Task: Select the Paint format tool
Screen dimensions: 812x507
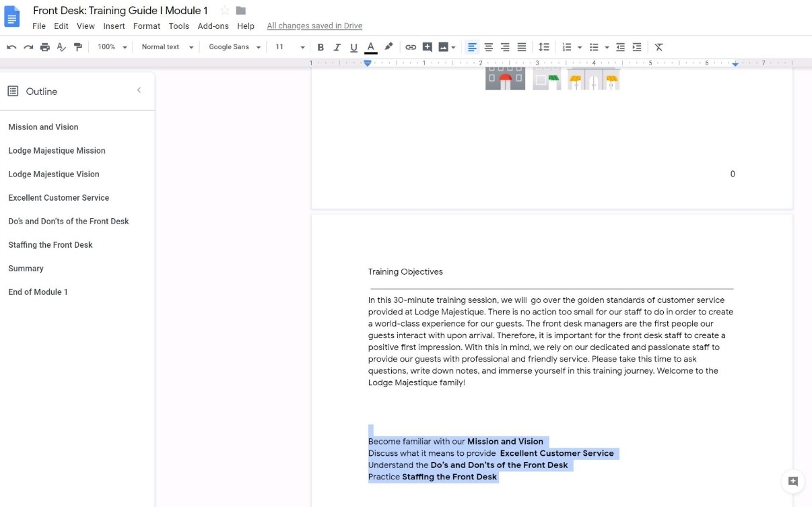Action: click(77, 47)
